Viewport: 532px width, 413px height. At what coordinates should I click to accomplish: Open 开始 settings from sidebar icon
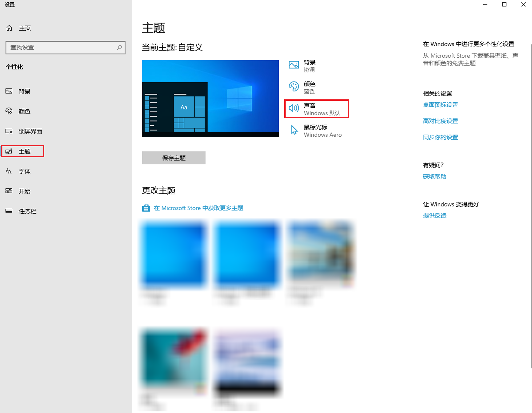[9, 191]
